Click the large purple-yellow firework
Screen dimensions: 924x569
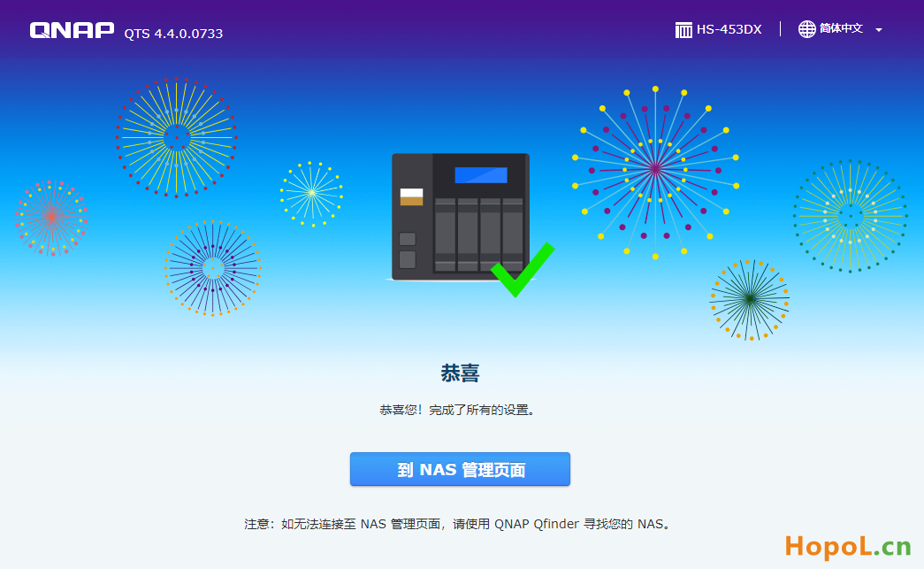tap(655, 172)
